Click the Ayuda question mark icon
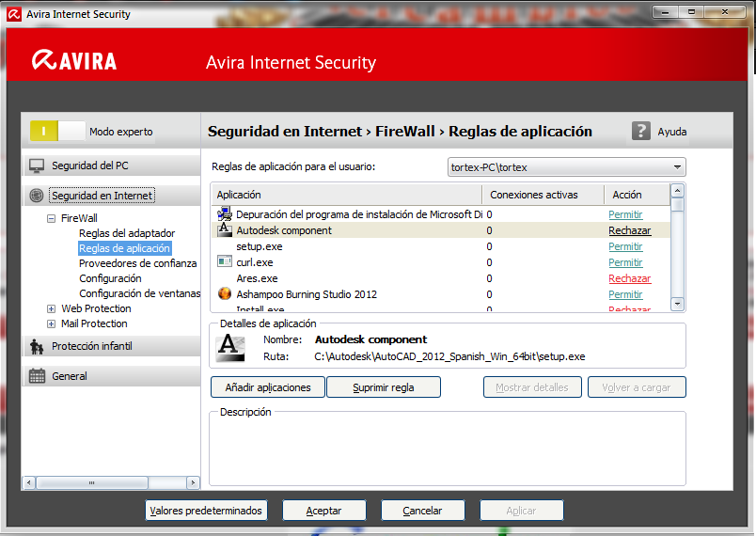Screen dimensions: 756x536 pyautogui.click(x=640, y=131)
